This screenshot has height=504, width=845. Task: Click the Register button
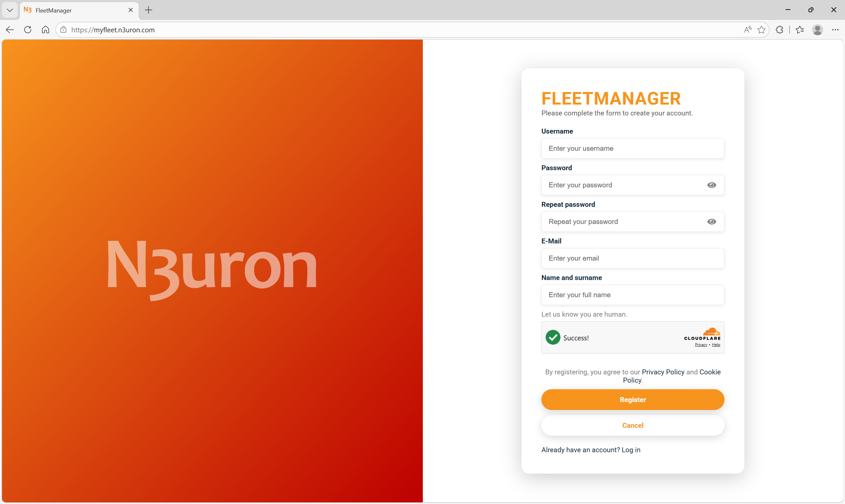tap(633, 400)
